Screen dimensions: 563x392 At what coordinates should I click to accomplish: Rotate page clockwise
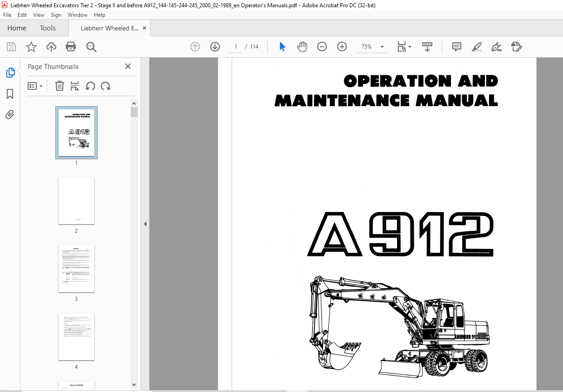[106, 86]
